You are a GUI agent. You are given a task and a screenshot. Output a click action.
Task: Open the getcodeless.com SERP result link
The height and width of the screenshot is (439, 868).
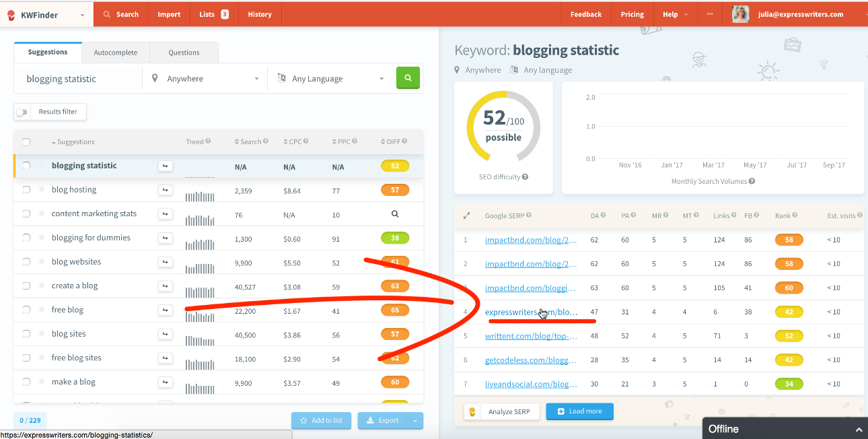531,360
